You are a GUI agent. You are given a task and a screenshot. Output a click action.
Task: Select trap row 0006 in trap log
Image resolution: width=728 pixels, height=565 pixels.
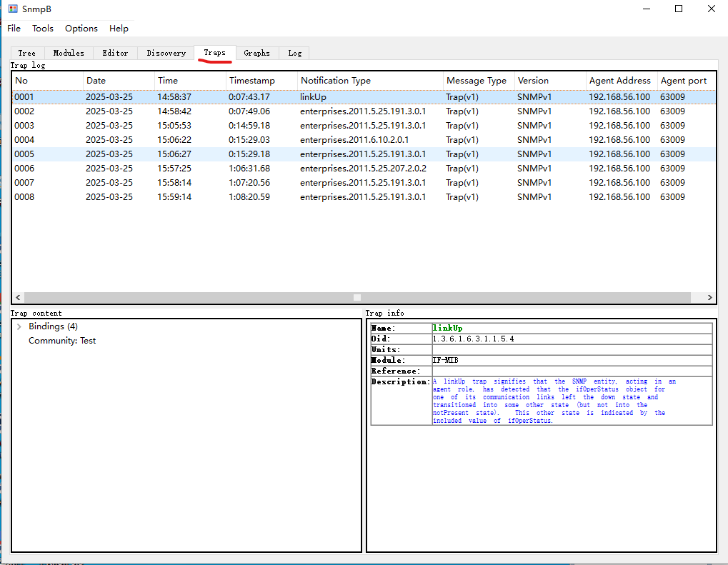[25, 169]
